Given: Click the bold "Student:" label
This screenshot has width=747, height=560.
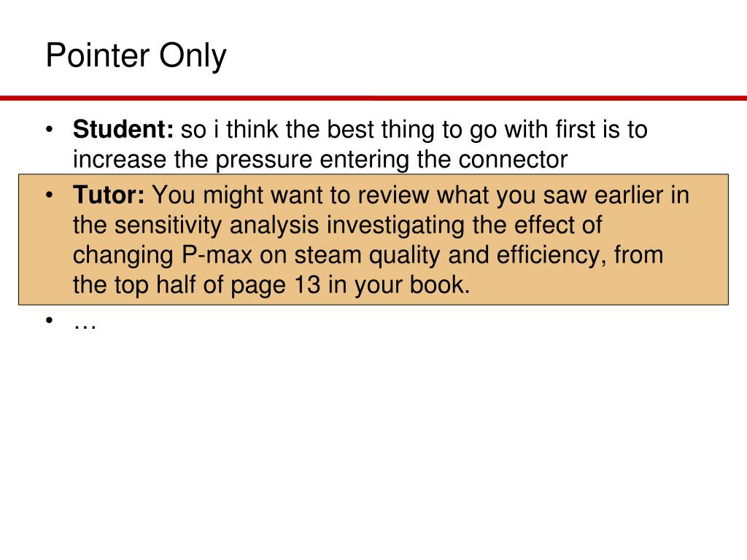Looking at the screenshot, I should [123, 129].
